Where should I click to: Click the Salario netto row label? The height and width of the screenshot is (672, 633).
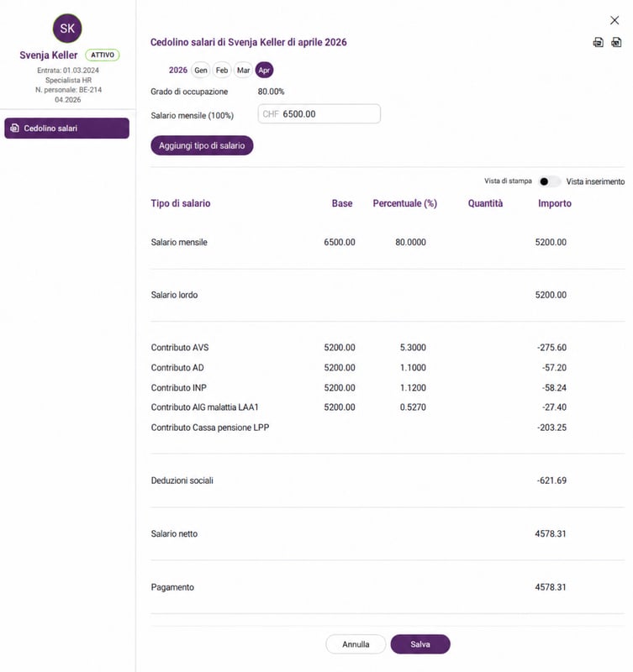[174, 534]
